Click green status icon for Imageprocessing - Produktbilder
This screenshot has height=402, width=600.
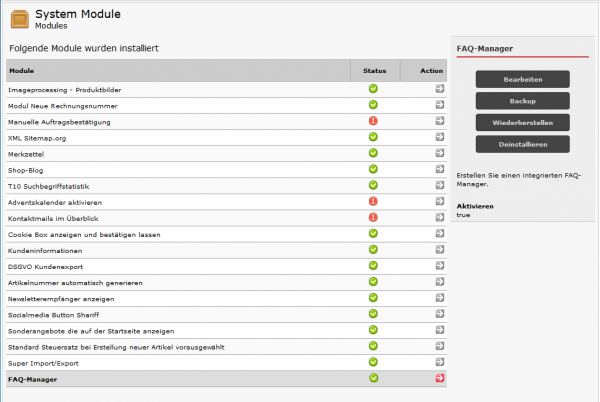pyautogui.click(x=373, y=89)
